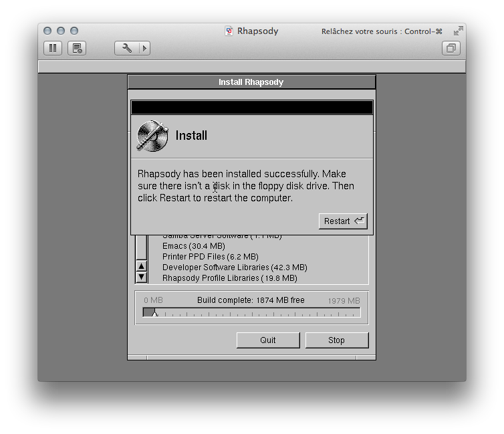Image resolution: width=504 pixels, height=434 pixels.
Task: Click Relâchez votre souris hint text
Action: click(x=382, y=31)
